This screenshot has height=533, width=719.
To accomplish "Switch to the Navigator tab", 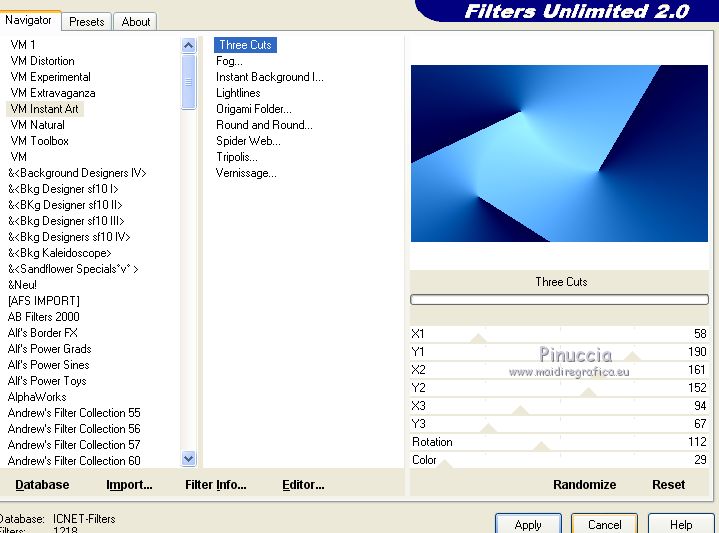I will pyautogui.click(x=28, y=20).
